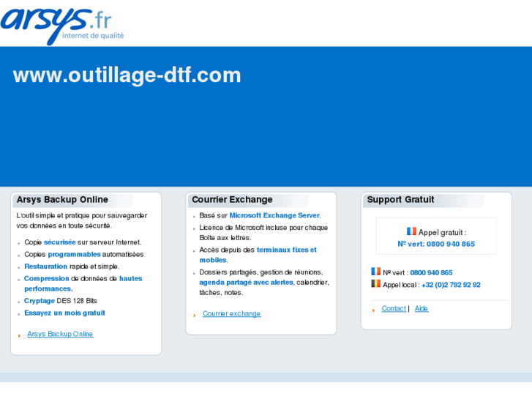The width and height of the screenshot is (532, 399).
Task: Click the www.outillage-dtf.com heading
Action: click(127, 75)
